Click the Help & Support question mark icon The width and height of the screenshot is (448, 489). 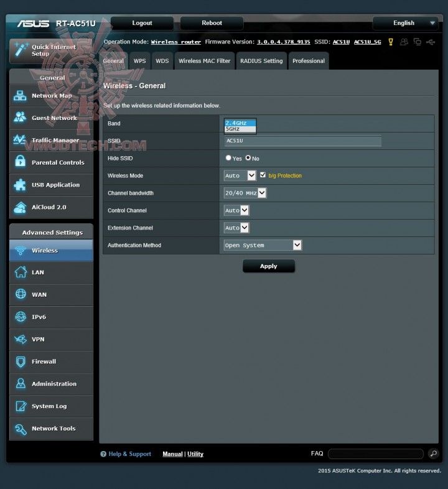click(x=103, y=454)
